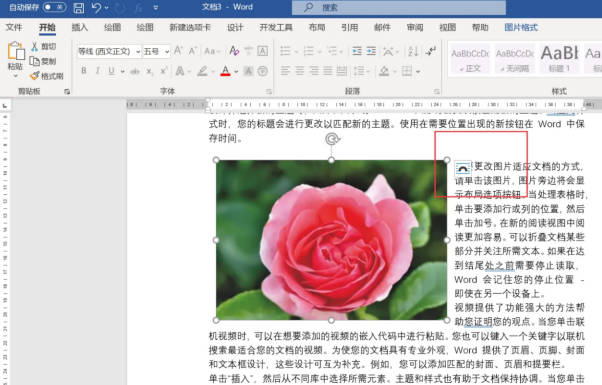Click the multilevel list icon

tap(332, 51)
